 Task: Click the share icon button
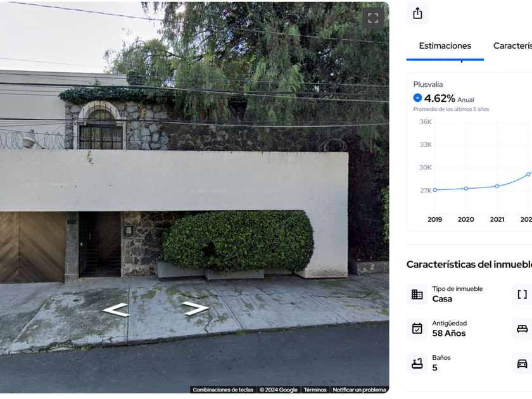417,13
